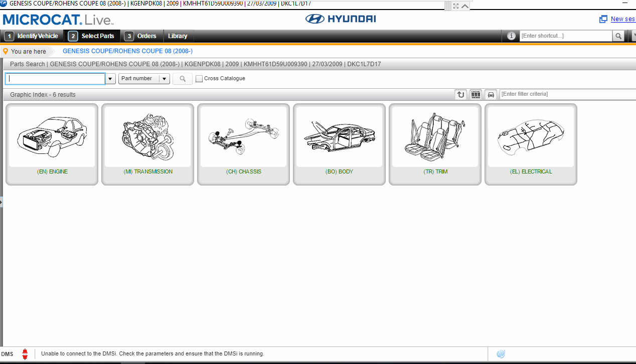Select the (BO) BODY label
This screenshot has width=636, height=364.
tap(339, 171)
